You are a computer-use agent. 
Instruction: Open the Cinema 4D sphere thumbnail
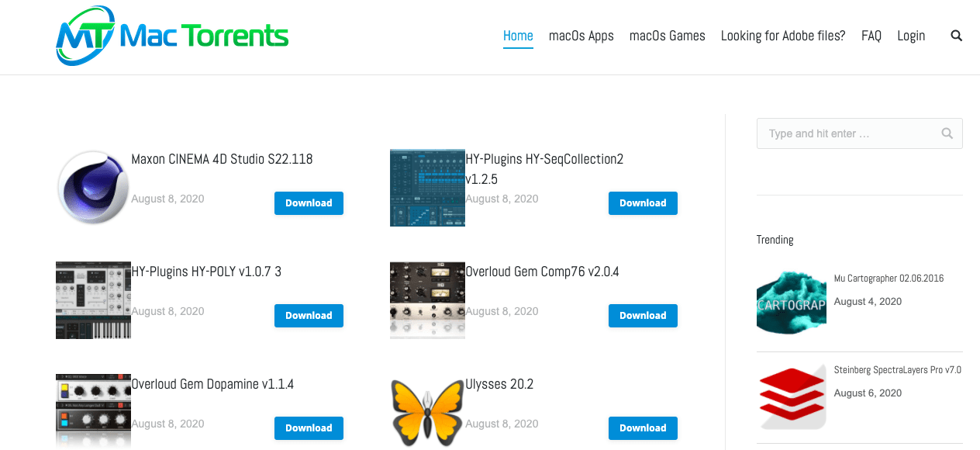[93, 187]
